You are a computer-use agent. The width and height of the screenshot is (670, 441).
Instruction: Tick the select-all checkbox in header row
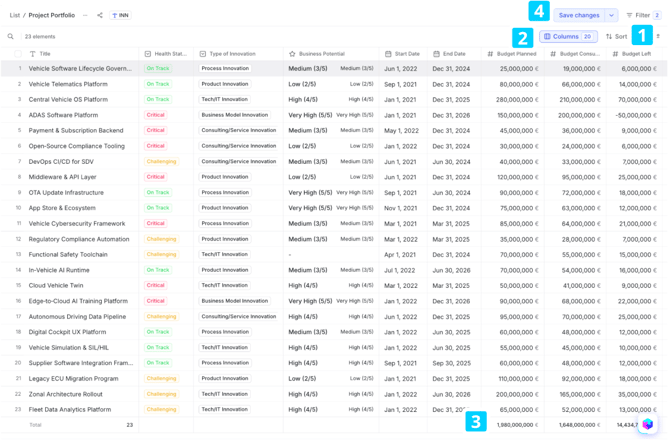point(18,54)
